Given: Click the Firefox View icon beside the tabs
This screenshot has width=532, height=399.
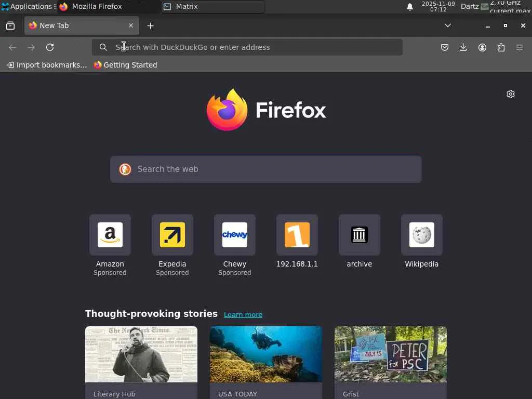Looking at the screenshot, I should click(10, 25).
